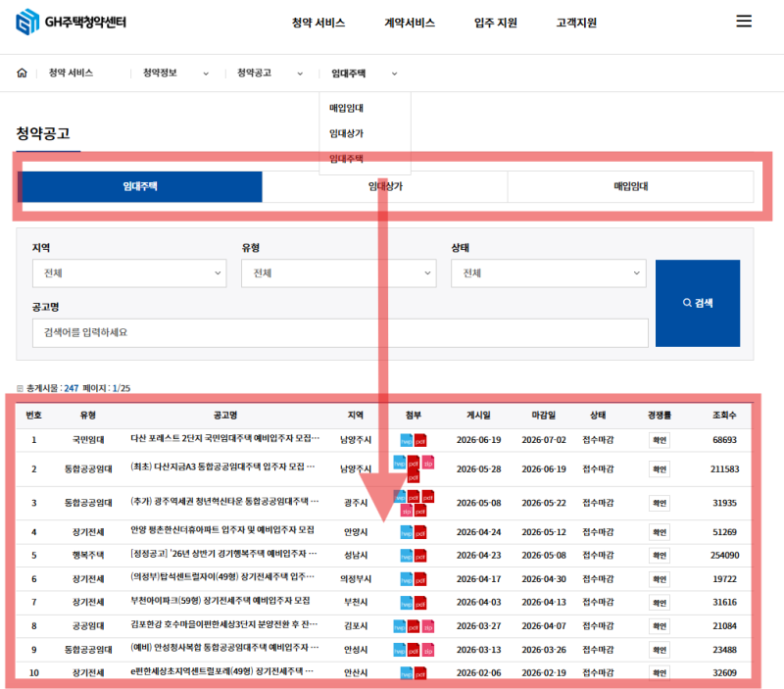Download hwp file for 경기행복주택 예비입주자 row
The height and width of the screenshot is (689, 784).
pyautogui.click(x=407, y=556)
